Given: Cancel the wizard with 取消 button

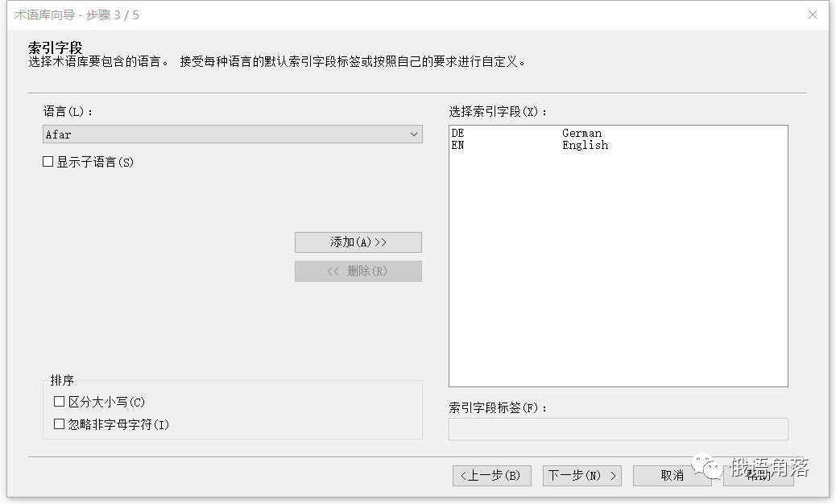Looking at the screenshot, I should pos(672,475).
